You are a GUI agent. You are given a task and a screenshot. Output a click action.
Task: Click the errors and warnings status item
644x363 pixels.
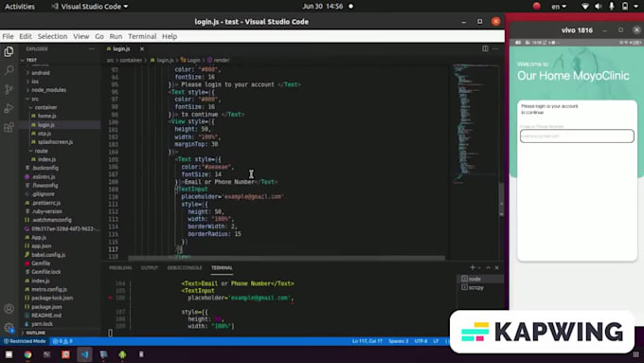63,341
